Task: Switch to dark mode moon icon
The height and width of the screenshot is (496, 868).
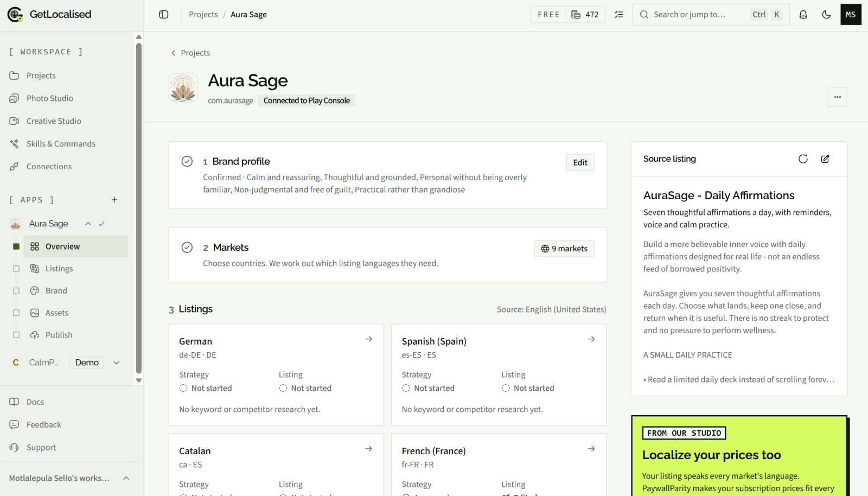Action: pyautogui.click(x=826, y=15)
